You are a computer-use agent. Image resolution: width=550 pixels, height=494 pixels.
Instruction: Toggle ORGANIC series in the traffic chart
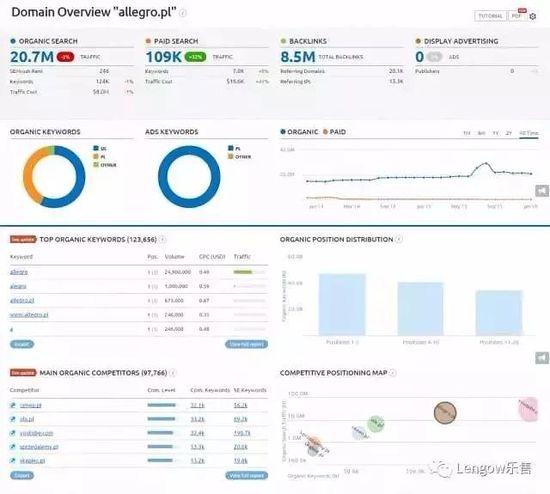pyautogui.click(x=299, y=132)
